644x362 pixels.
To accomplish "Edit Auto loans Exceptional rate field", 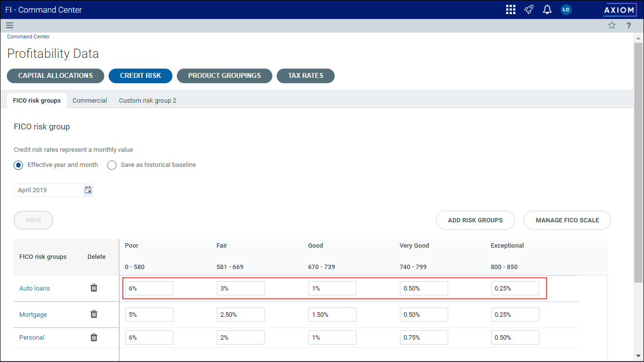I will 515,288.
